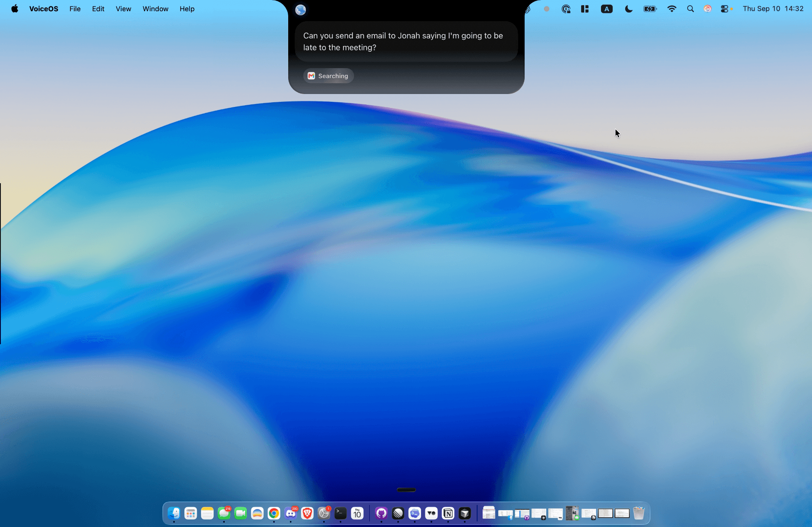The width and height of the screenshot is (812, 527).
Task: Click the Gmail Searching status chip
Action: [x=328, y=76]
